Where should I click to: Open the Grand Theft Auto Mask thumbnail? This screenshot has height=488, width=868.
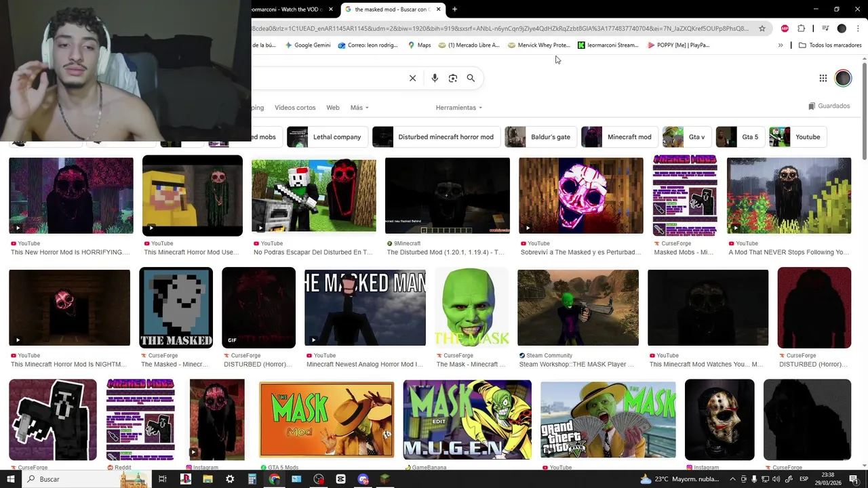point(608,420)
